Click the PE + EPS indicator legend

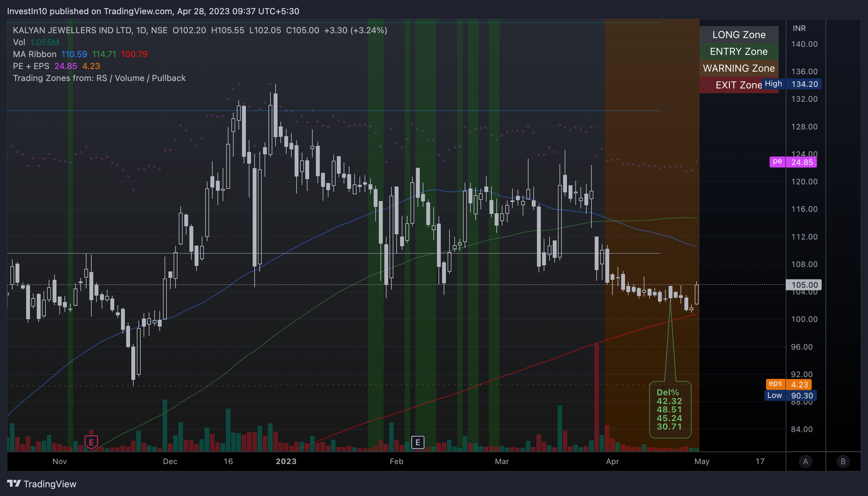tap(56, 66)
